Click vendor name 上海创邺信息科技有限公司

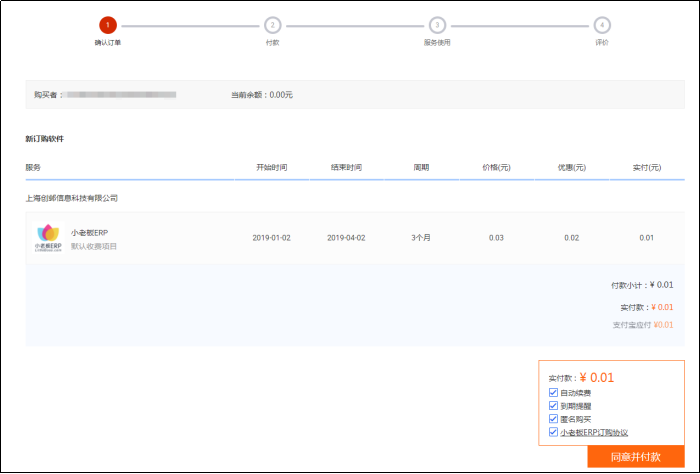[x=72, y=198]
